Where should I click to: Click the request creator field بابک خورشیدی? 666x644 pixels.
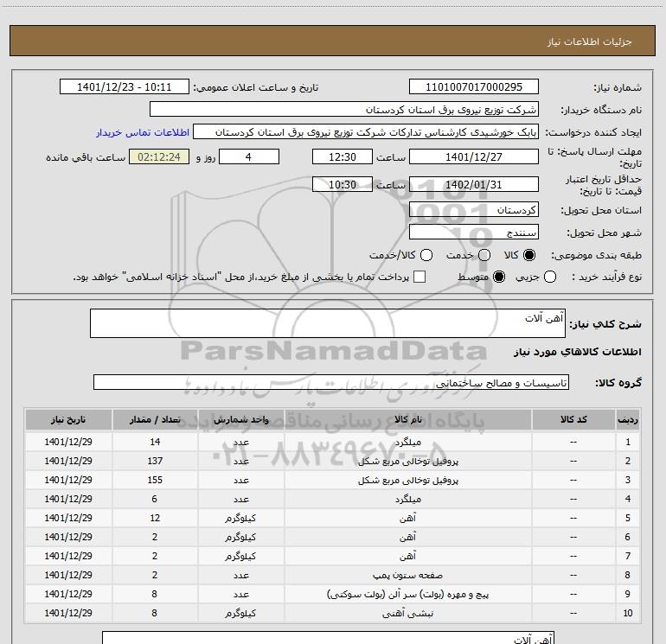(365, 132)
